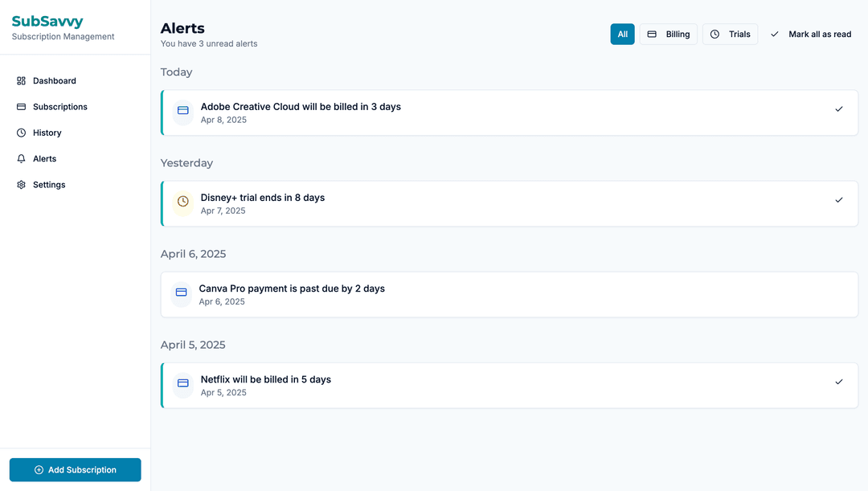Click the Add Subscription button
The height and width of the screenshot is (491, 868).
(75, 469)
